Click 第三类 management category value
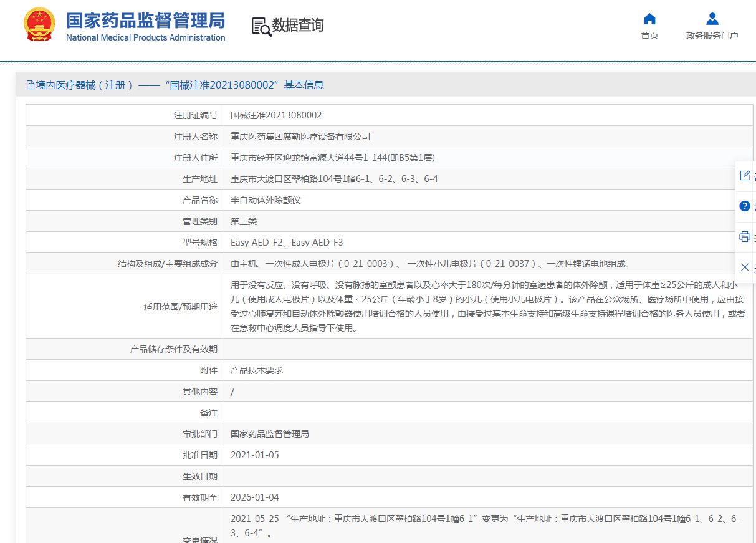Image resolution: width=756 pixels, height=543 pixels. point(244,221)
